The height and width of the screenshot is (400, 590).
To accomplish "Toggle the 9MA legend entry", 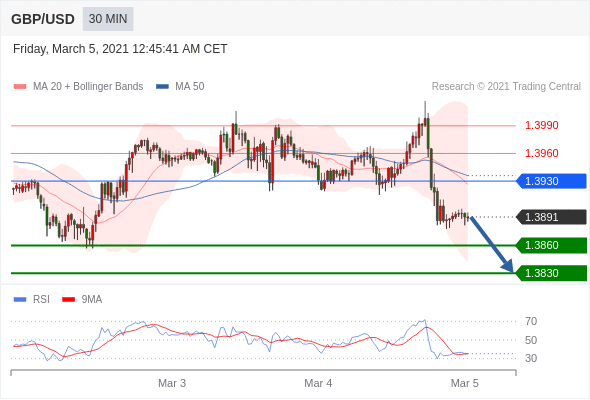I will pos(82,300).
